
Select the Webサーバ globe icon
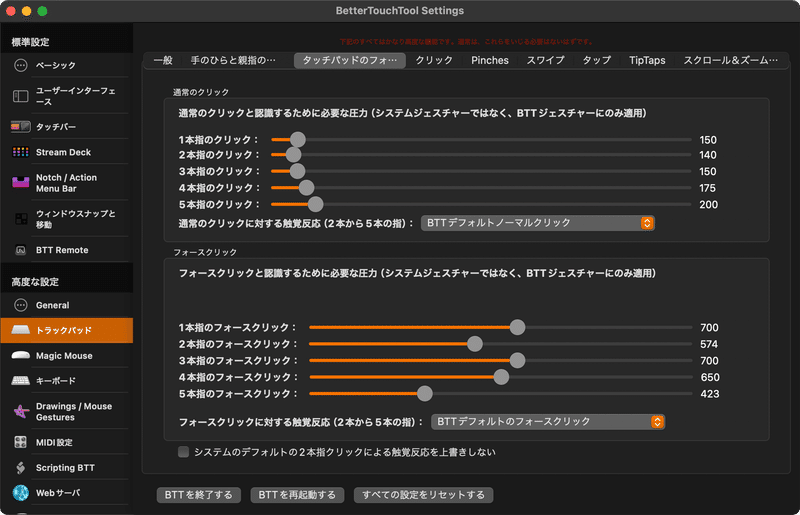[x=20, y=493]
